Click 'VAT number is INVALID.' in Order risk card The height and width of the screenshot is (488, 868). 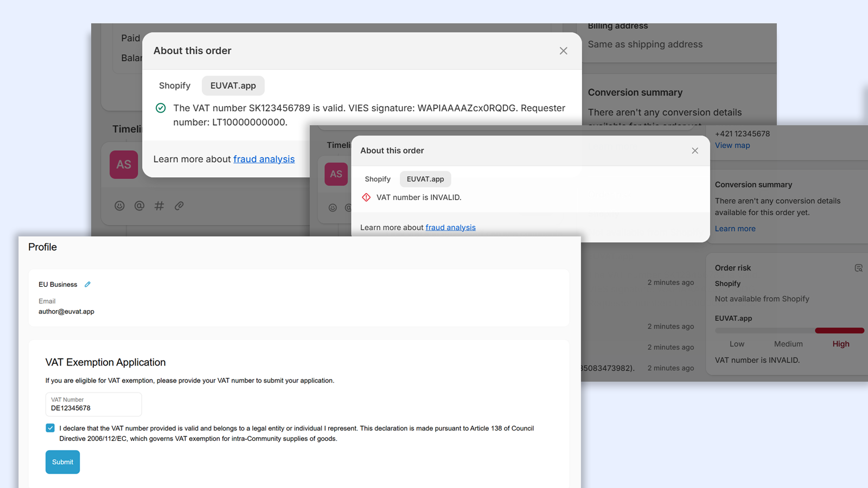[x=757, y=360]
